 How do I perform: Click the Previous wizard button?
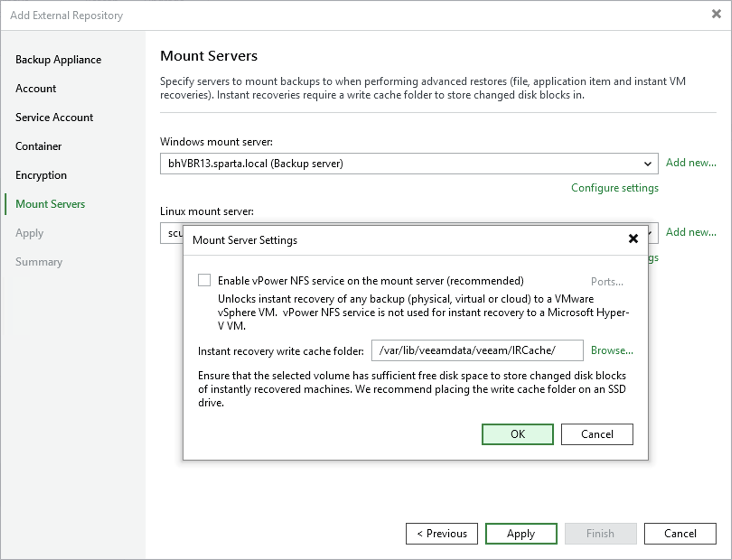tap(441, 534)
